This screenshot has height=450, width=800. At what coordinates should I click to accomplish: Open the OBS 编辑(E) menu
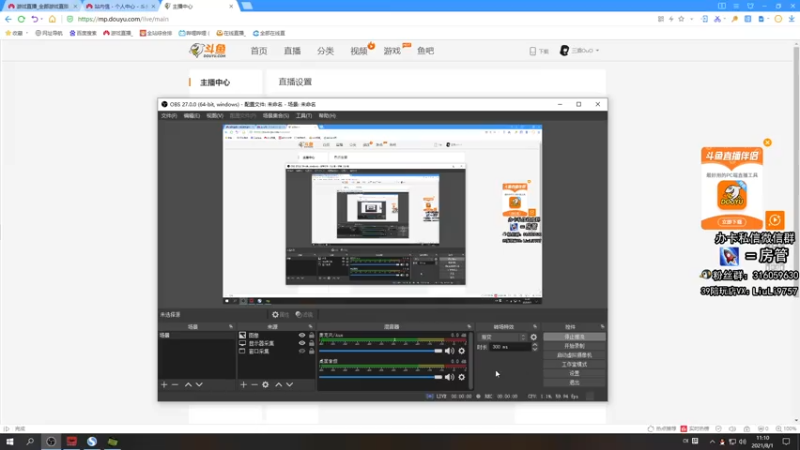point(192,116)
